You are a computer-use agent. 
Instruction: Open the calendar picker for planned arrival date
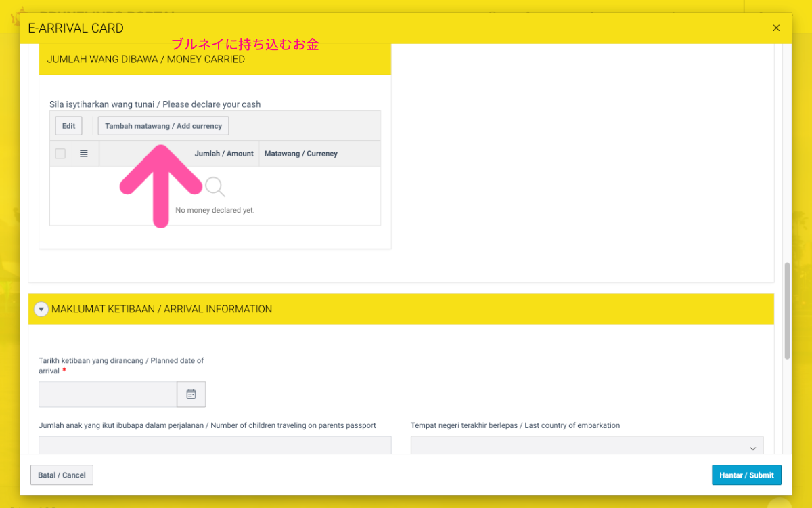coord(191,394)
